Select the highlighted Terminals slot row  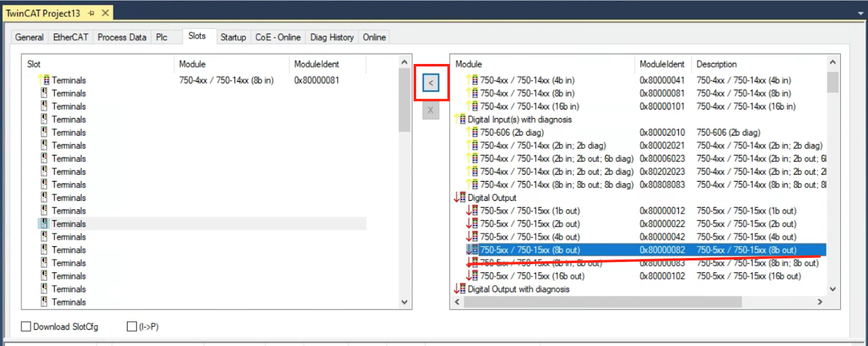point(202,224)
